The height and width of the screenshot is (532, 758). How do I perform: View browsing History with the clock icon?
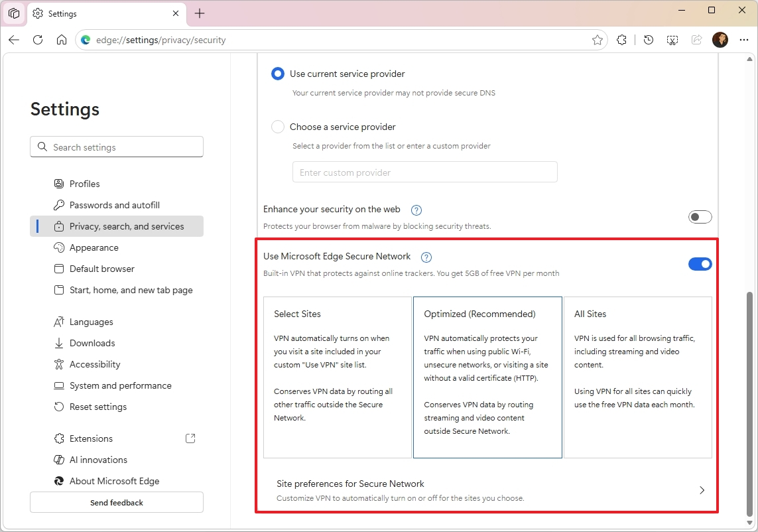pos(648,40)
